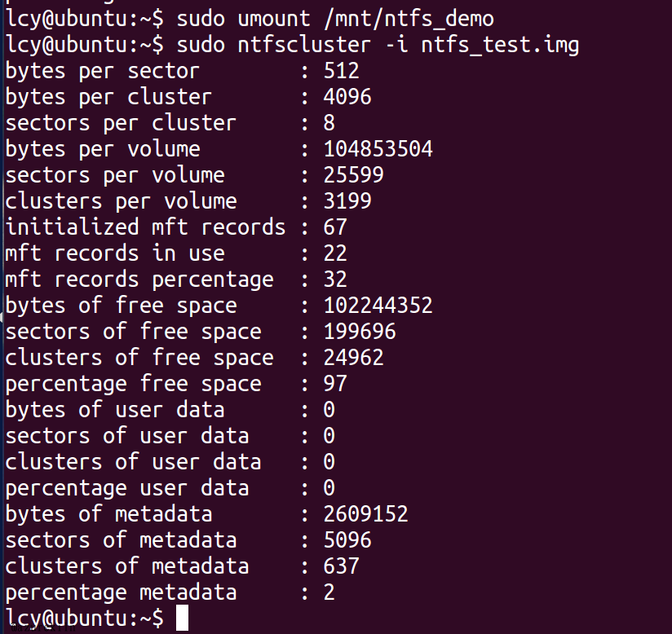Click the bytes of metadata value 2609152
The height and width of the screenshot is (634, 672).
(x=365, y=514)
